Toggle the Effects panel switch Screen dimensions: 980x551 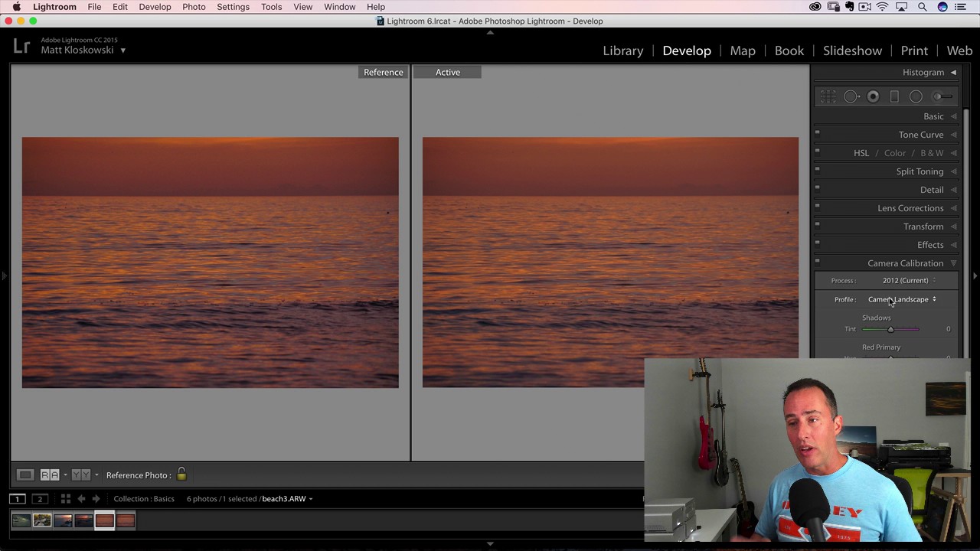click(x=817, y=243)
